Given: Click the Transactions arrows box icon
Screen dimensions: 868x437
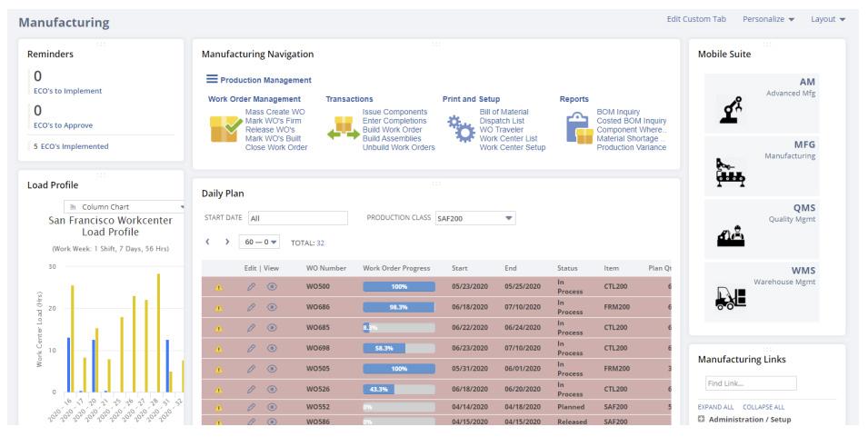Looking at the screenshot, I should 344,128.
